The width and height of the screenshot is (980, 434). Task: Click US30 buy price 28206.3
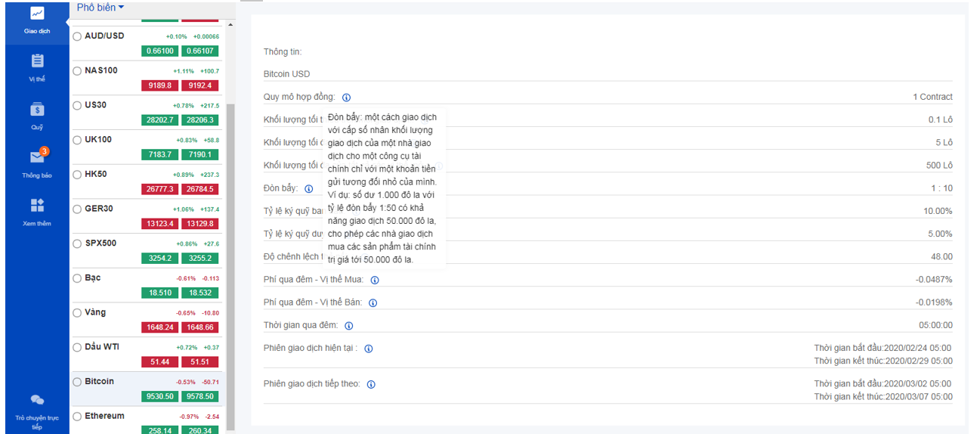(x=200, y=120)
